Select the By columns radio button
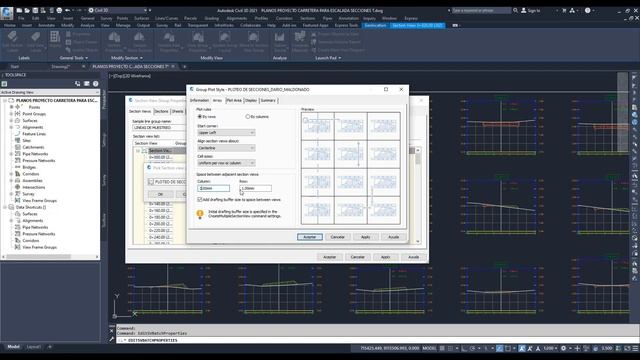This screenshot has height=360, width=640. pyautogui.click(x=247, y=117)
